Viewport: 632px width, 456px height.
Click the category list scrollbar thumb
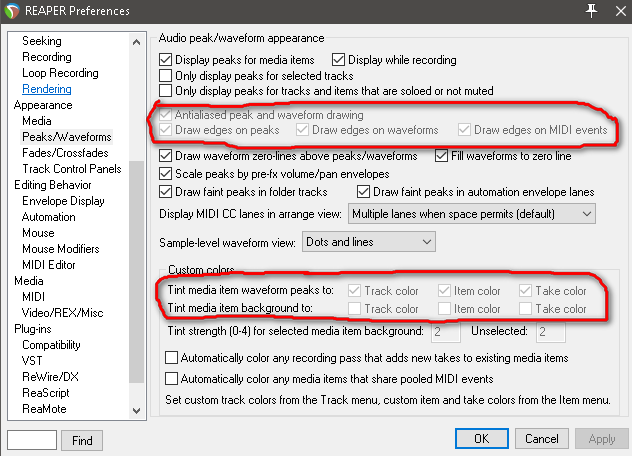tap(137, 272)
